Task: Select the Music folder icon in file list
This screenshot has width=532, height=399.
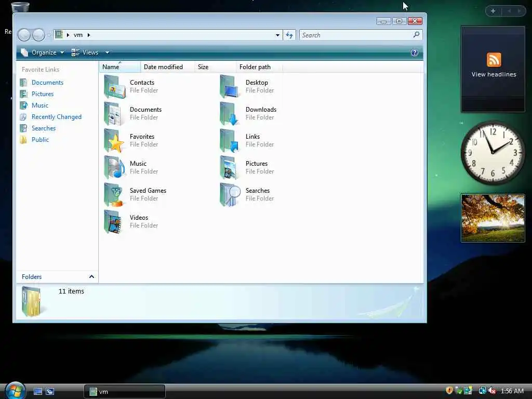Action: click(115, 168)
